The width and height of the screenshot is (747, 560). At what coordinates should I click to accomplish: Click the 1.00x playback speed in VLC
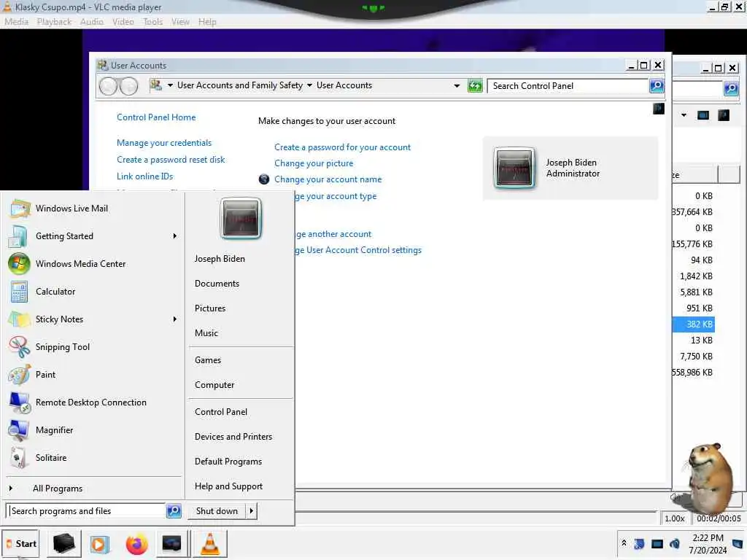pyautogui.click(x=675, y=518)
